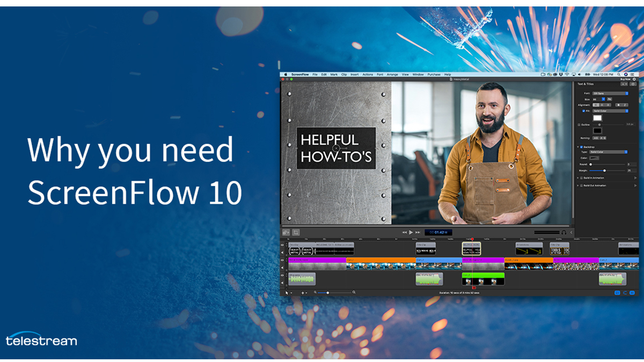This screenshot has height=362, width=644.
Task: Click the decrease Kerning button
Action: [x=596, y=138]
